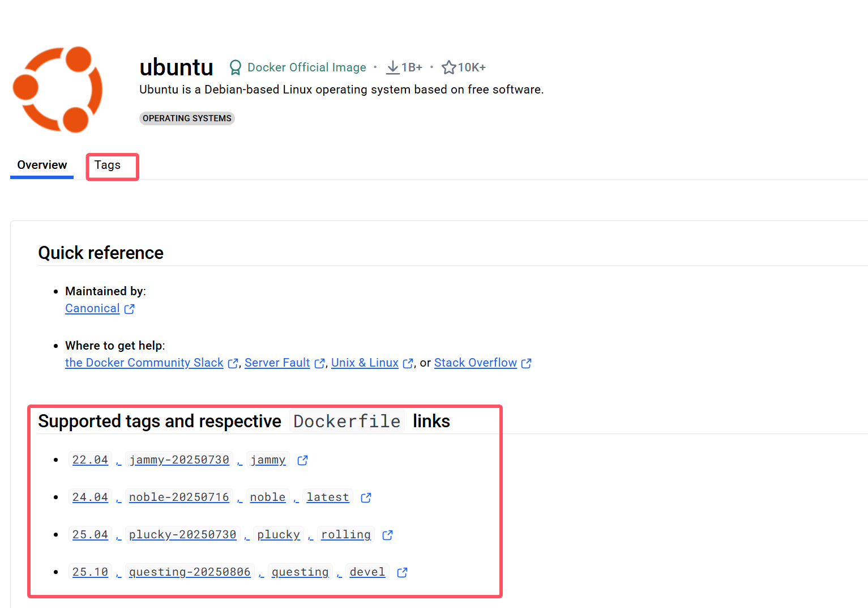Click the Docker Official Image badge icon
Image resolution: width=868 pixels, height=608 pixels.
(x=235, y=67)
